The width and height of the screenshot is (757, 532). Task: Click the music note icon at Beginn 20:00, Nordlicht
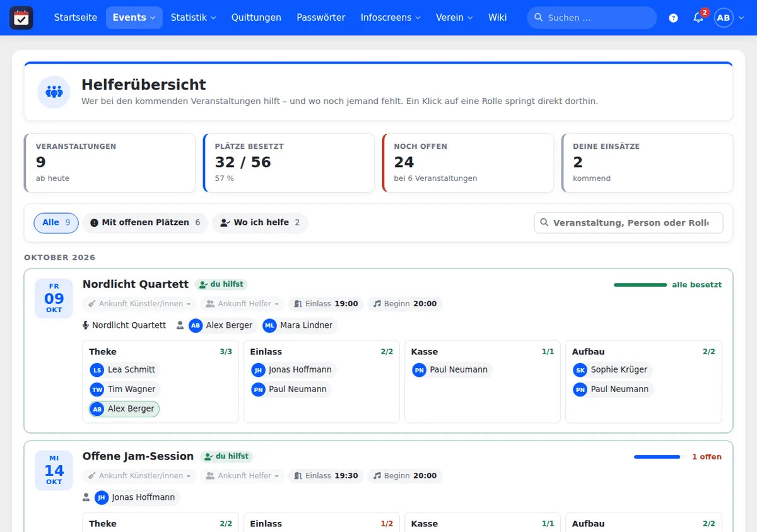pos(377,304)
